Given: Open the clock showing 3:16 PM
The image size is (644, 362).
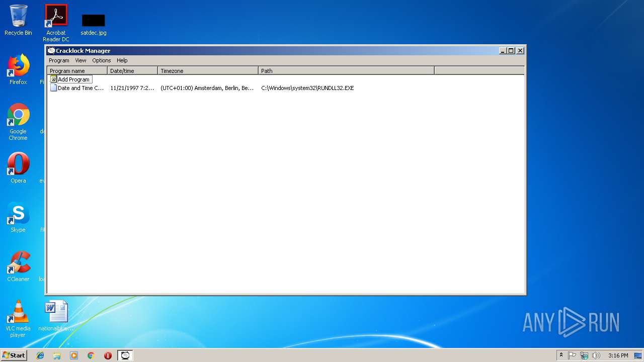Looking at the screenshot, I should click(x=618, y=355).
